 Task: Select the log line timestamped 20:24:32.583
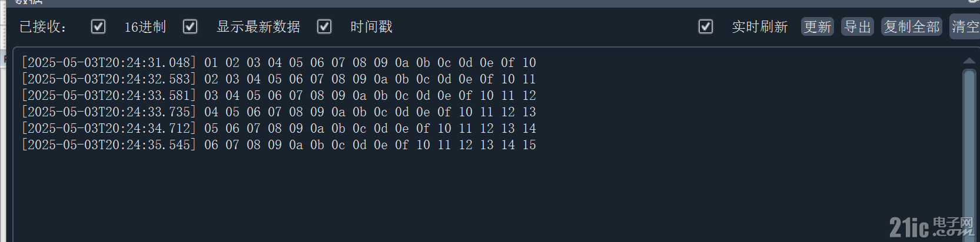coord(278,79)
